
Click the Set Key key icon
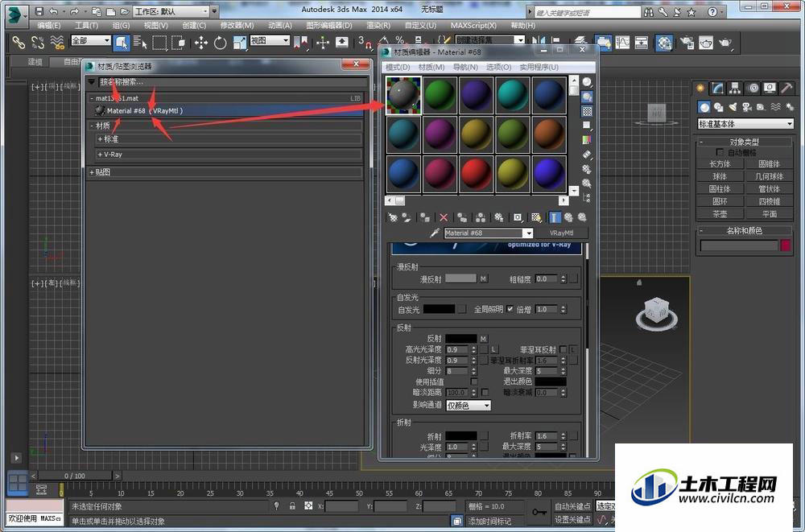click(539, 512)
